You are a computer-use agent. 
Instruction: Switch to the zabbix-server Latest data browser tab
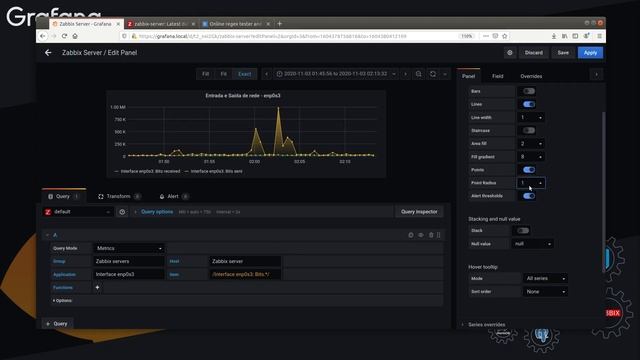[161, 24]
